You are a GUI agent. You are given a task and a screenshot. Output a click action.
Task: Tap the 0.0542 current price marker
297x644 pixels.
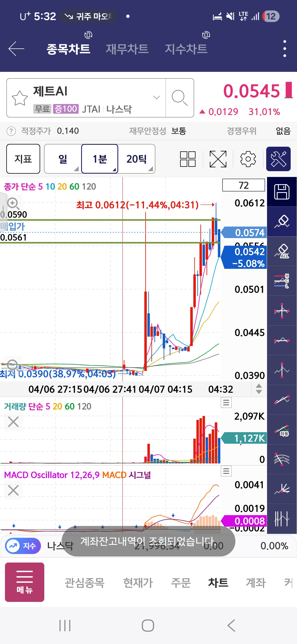point(244,257)
